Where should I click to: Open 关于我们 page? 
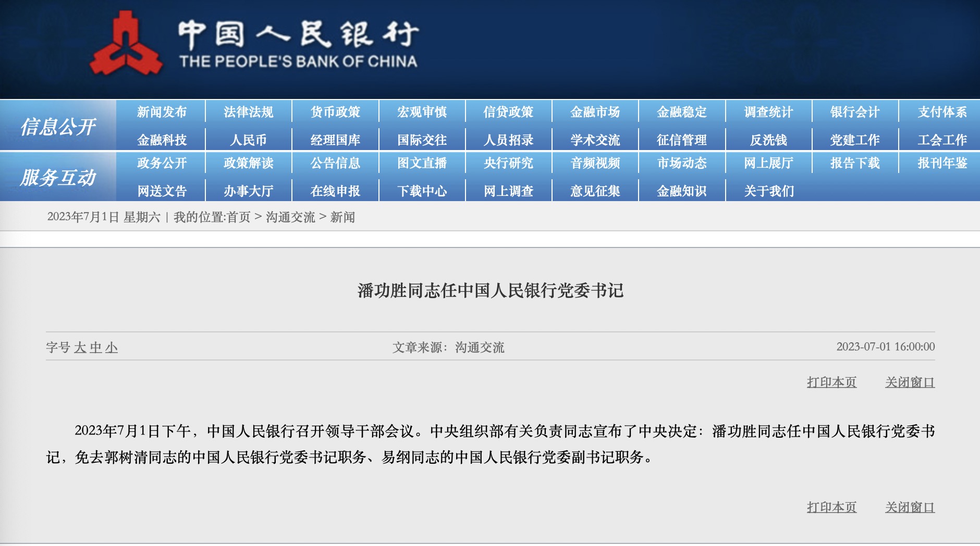tap(768, 191)
